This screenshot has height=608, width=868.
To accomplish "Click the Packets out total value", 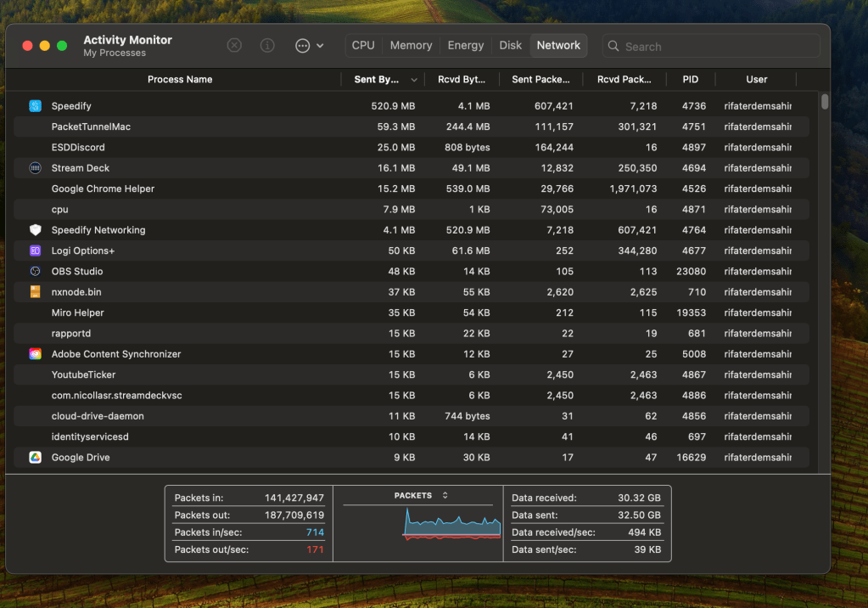I will (x=294, y=515).
